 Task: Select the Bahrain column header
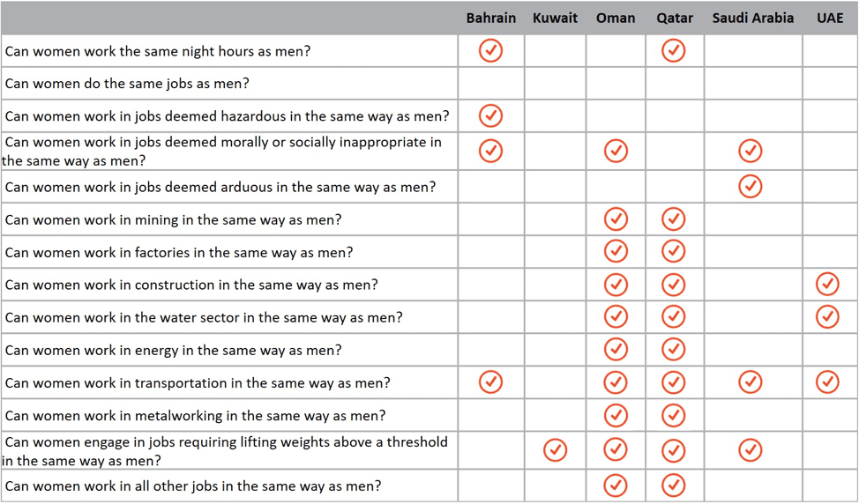(491, 18)
